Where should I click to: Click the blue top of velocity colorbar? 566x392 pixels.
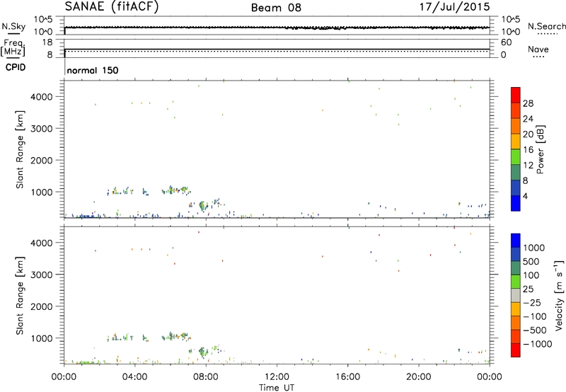(516, 241)
